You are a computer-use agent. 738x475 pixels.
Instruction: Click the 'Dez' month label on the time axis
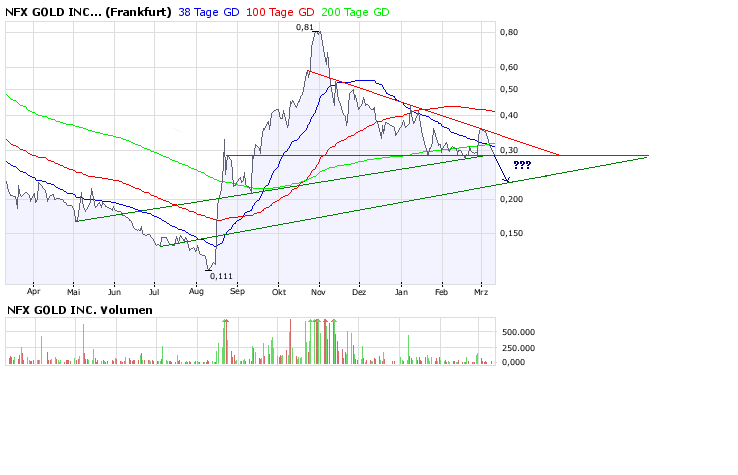pyautogui.click(x=359, y=292)
